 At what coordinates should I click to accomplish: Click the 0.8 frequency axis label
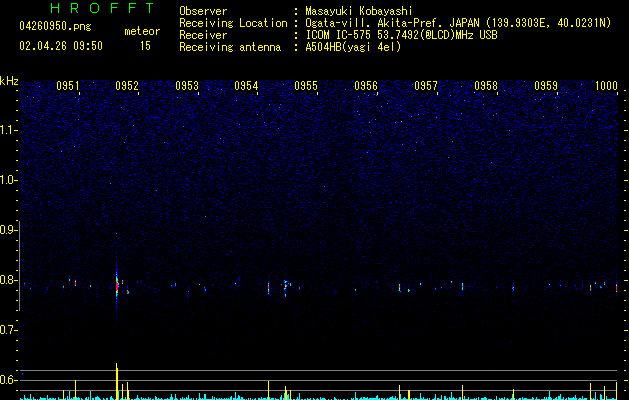pos(7,280)
